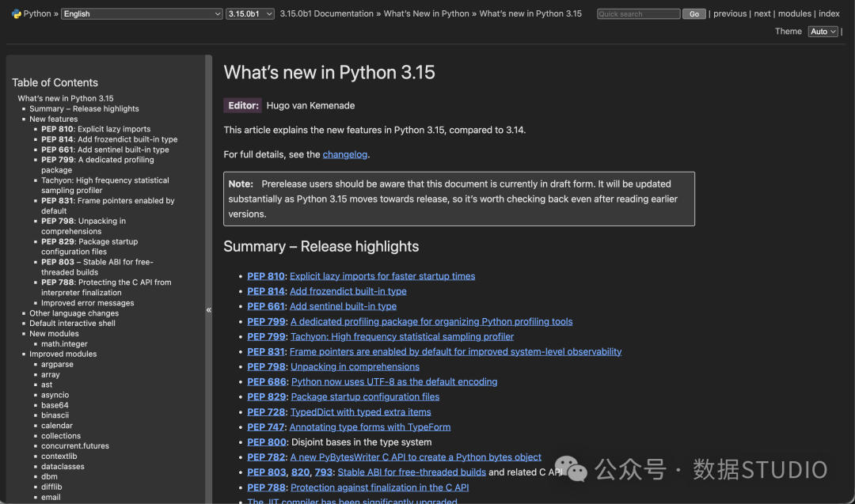Open Tachyon statistical sampling profiler link in highlights
855x504 pixels.
[x=402, y=337]
